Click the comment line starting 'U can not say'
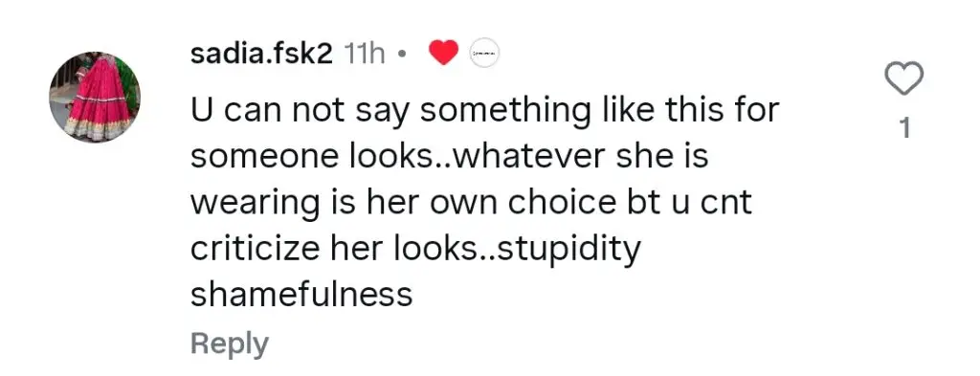 484,112
